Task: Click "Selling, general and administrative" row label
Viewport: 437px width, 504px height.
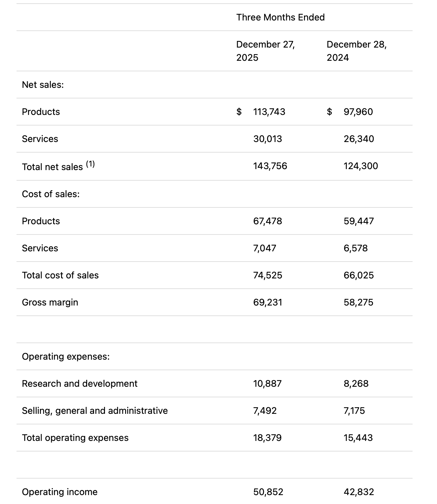Action: pyautogui.click(x=95, y=411)
